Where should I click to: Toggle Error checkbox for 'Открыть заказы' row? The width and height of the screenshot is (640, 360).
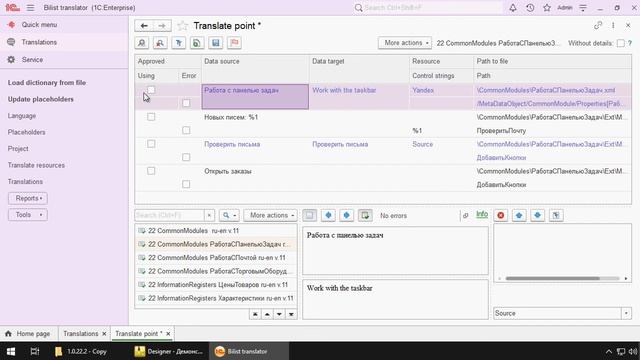click(186, 184)
